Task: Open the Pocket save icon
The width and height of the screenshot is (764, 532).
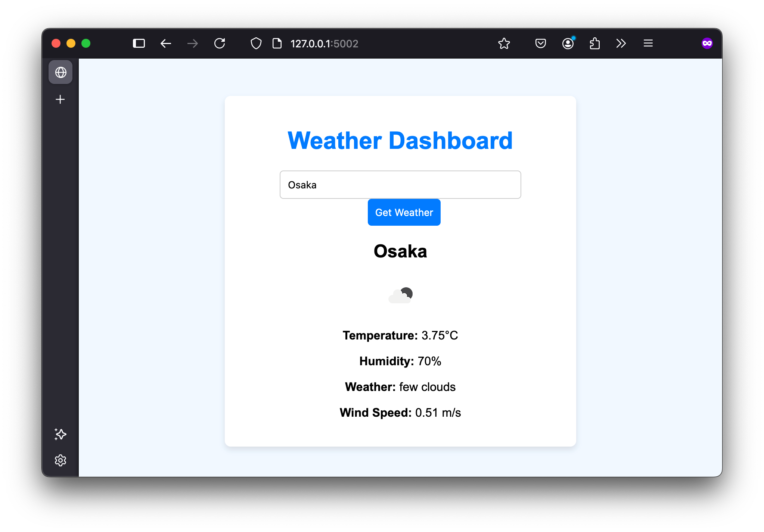Action: click(x=540, y=43)
